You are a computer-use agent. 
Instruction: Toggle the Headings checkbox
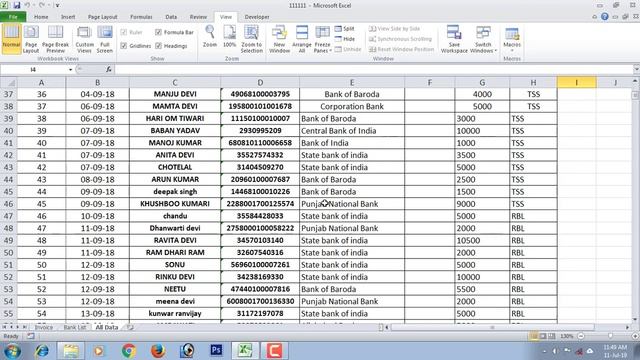[x=158, y=46]
